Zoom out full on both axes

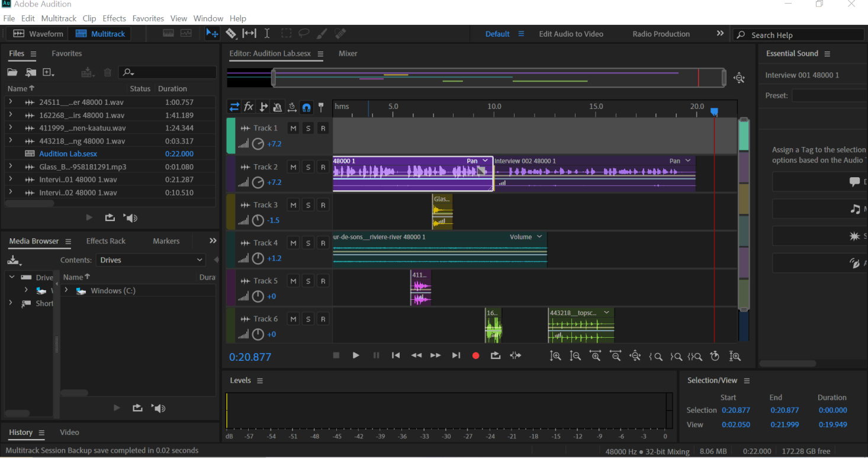point(635,356)
